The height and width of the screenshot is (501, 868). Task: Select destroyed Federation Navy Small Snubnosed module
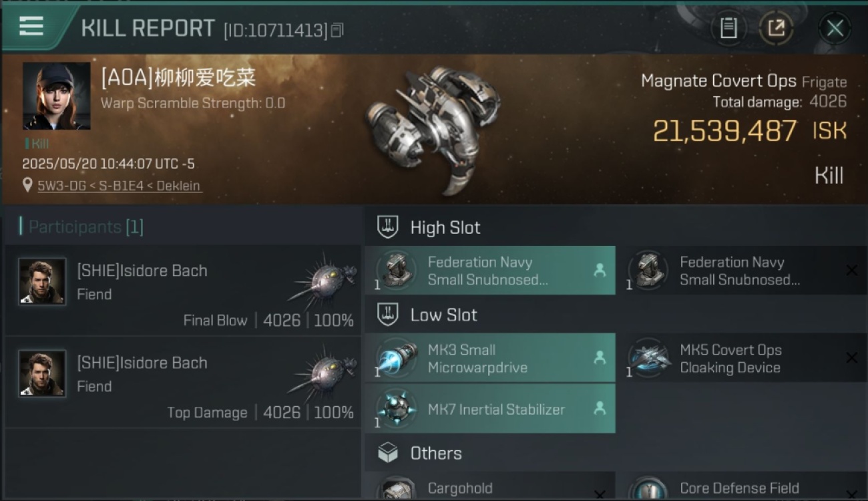[741, 271]
